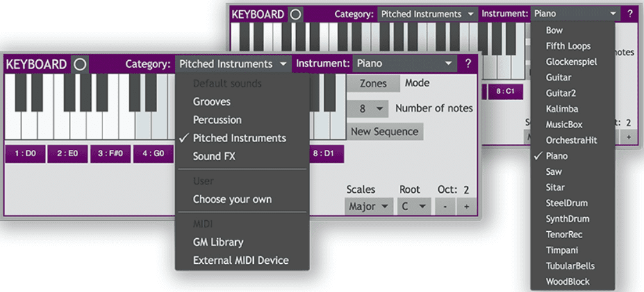The width and height of the screenshot is (644, 292).
Task: Click the Zones mode button
Action: pyautogui.click(x=373, y=83)
